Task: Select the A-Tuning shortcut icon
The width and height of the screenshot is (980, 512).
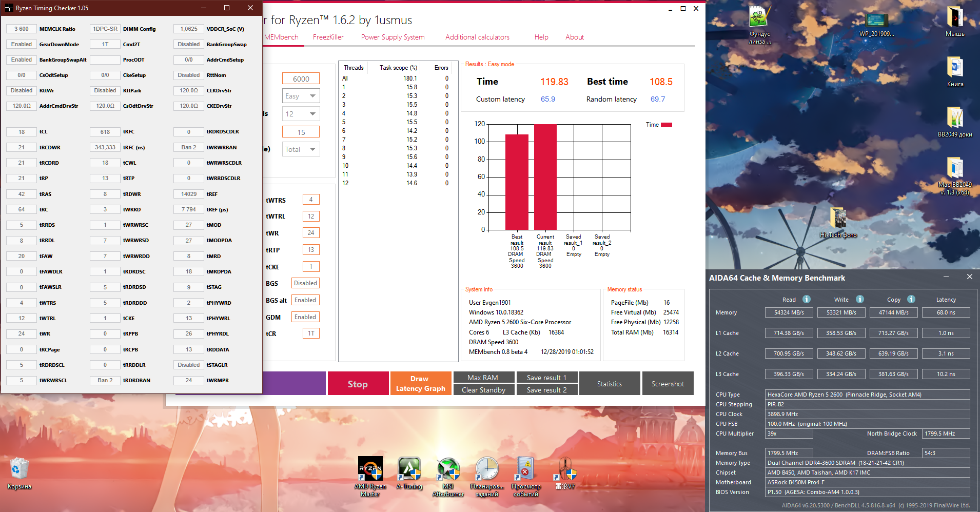Action: [x=409, y=469]
